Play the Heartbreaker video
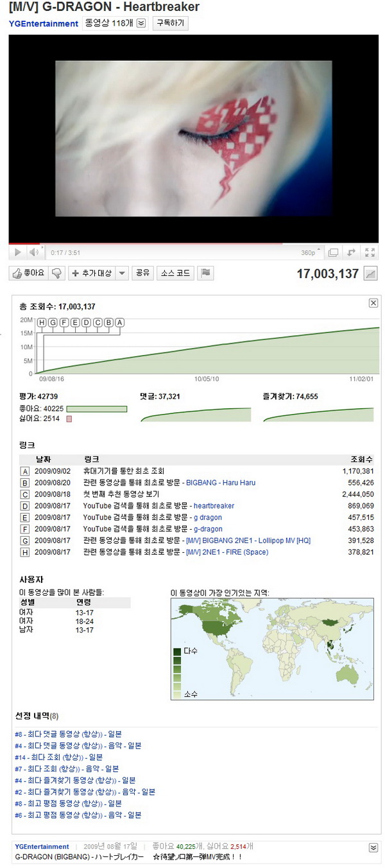Image resolution: width=385 pixels, height=868 pixels. point(17,253)
